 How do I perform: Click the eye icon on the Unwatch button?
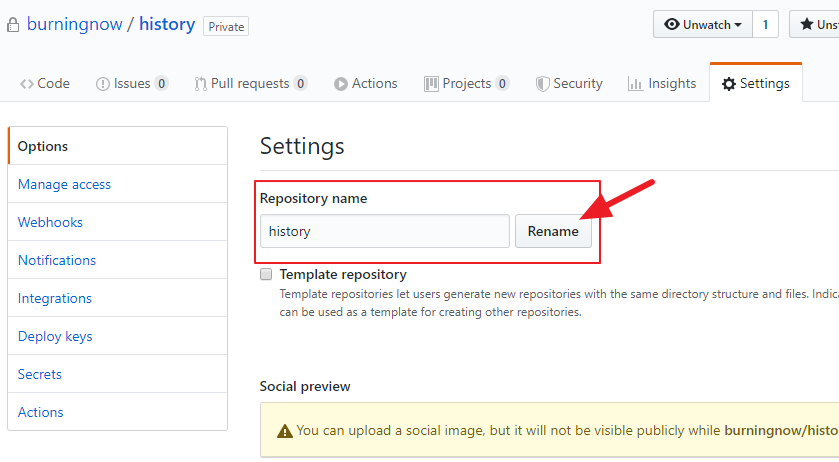tap(672, 24)
